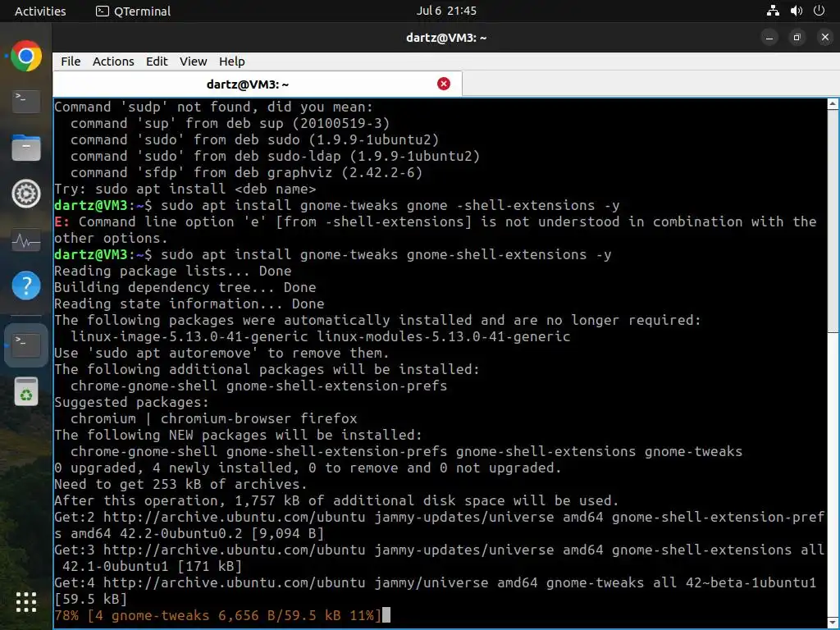Click 'linux-image-5.13.0-41-generic' package text
Screen dimensions: 840x630
click(189, 336)
